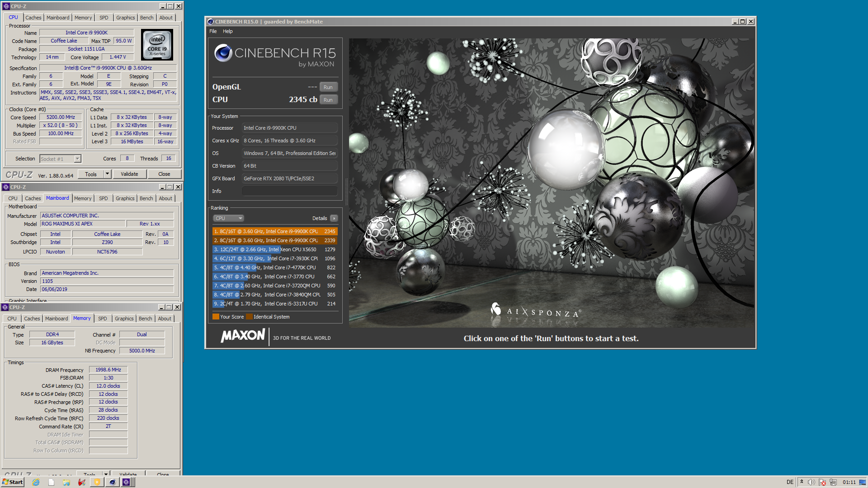This screenshot has height=488, width=868.
Task: Open Windows Explorer folder icon in the taskbar
Action: point(66,482)
